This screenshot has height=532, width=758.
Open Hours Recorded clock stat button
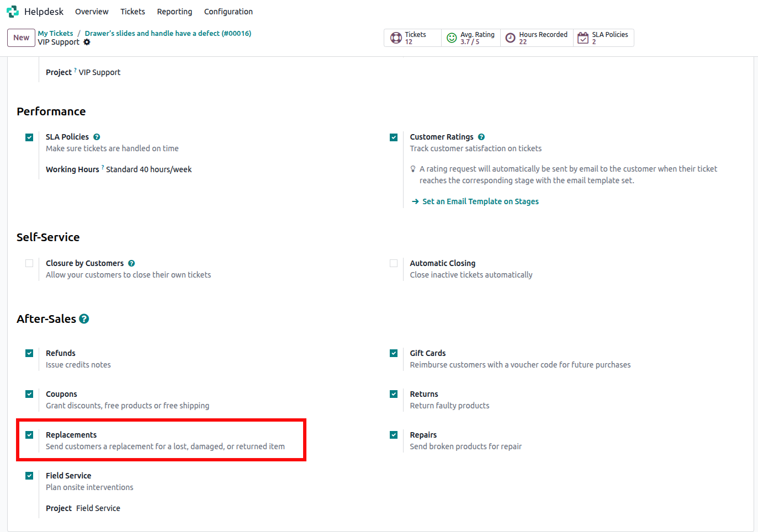[511, 38]
